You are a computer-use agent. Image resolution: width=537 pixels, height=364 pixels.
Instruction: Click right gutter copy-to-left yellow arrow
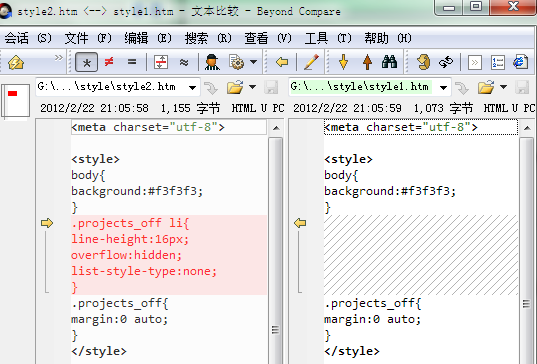click(x=300, y=223)
